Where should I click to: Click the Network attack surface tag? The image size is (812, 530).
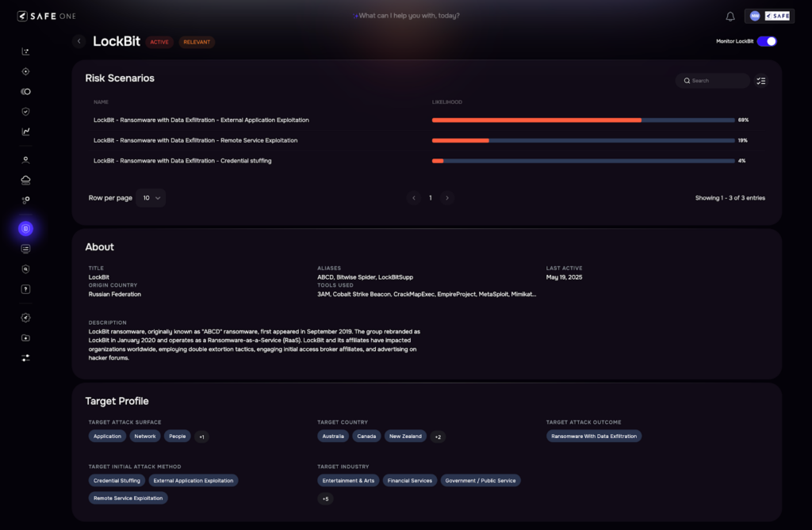pos(145,437)
